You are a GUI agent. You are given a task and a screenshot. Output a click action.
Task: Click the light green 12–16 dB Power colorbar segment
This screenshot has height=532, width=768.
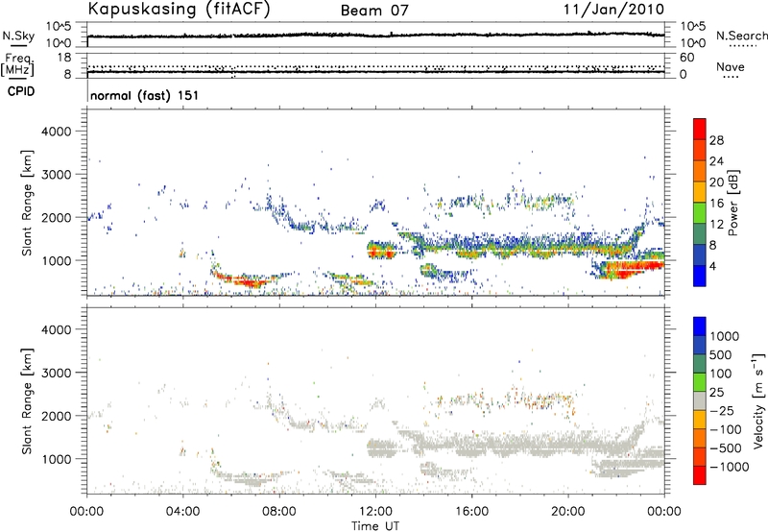[700, 213]
